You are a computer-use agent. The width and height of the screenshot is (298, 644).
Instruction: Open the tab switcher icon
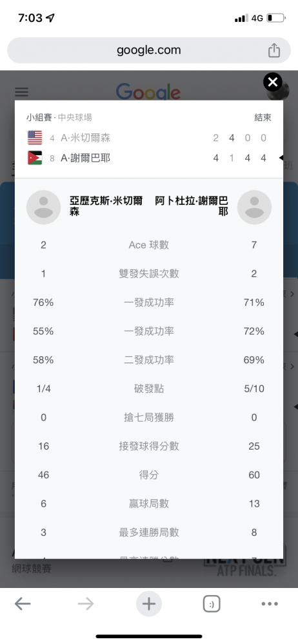[x=212, y=604]
